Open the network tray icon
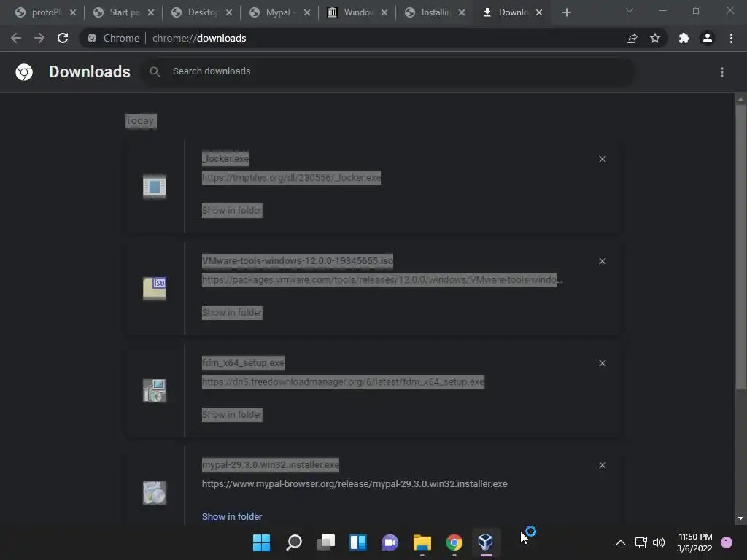 (641, 542)
